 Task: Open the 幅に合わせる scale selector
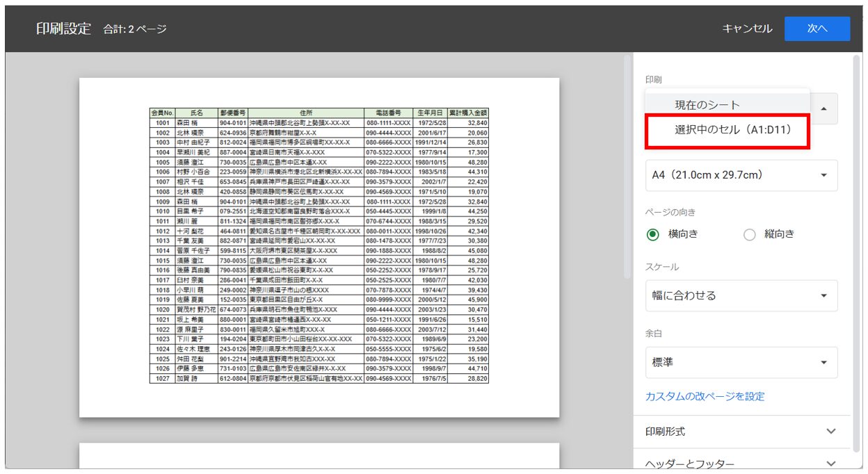click(x=737, y=295)
